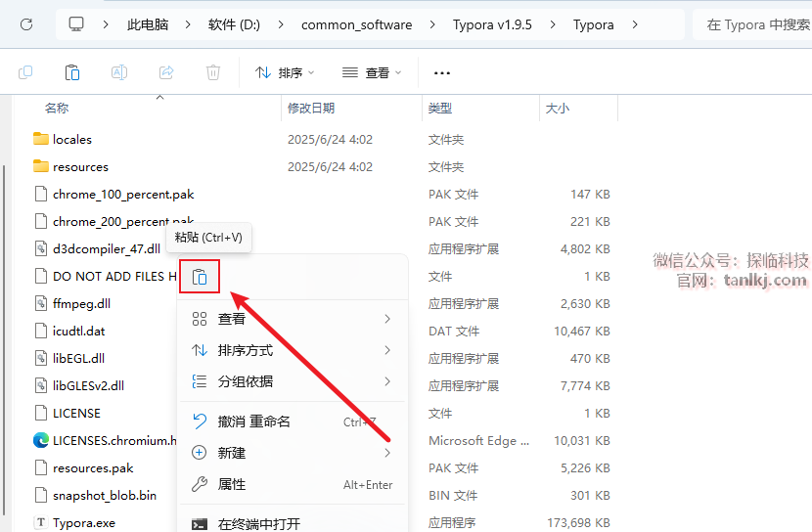Click the search in Typora field
812x532 pixels.
point(752,24)
